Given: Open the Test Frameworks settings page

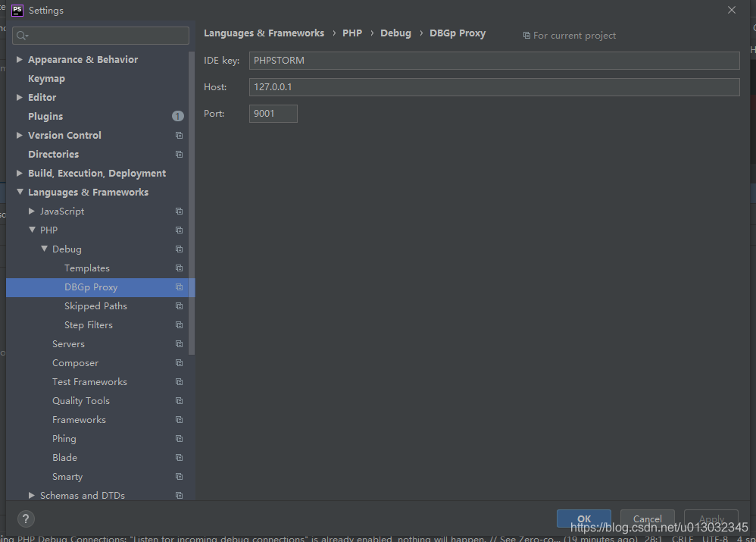Looking at the screenshot, I should [x=89, y=382].
